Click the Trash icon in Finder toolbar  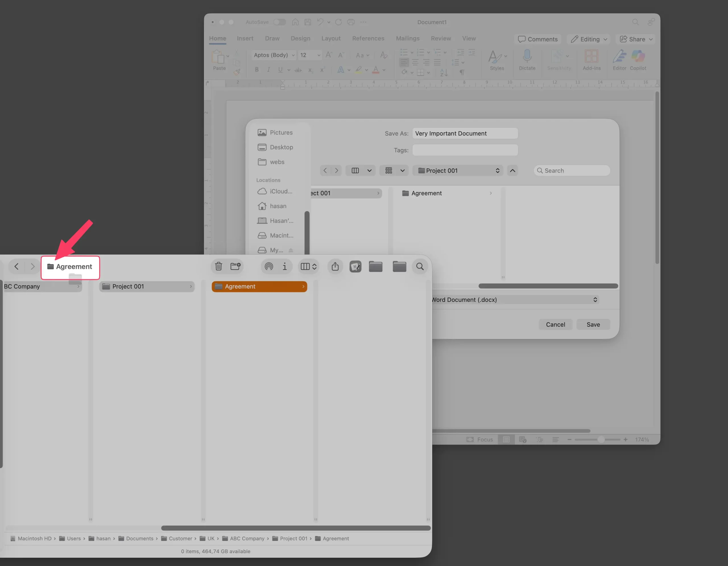pos(218,266)
